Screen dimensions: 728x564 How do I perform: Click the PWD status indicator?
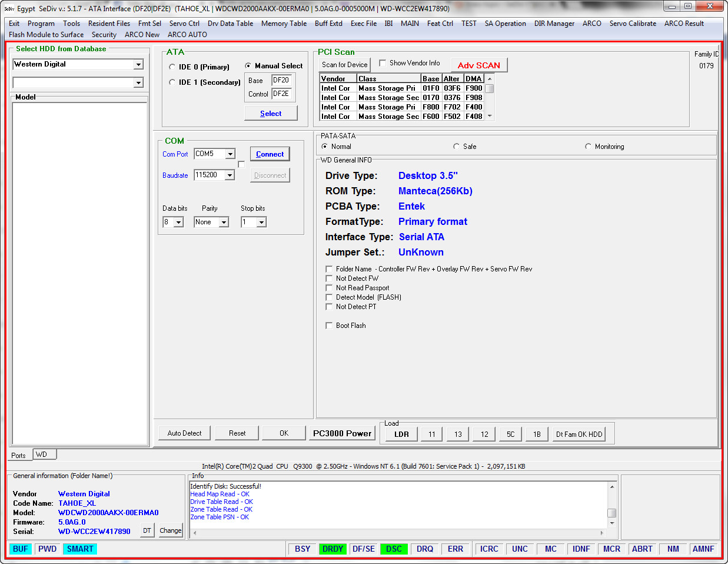click(48, 549)
